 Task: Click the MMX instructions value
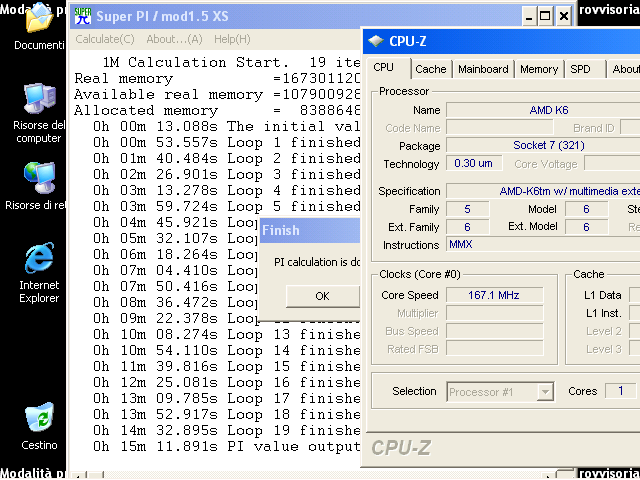coord(543,244)
